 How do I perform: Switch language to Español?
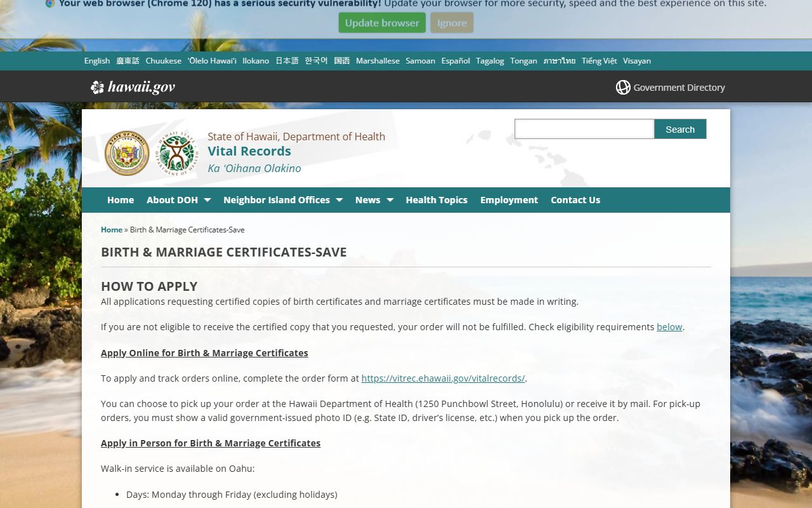(x=455, y=61)
